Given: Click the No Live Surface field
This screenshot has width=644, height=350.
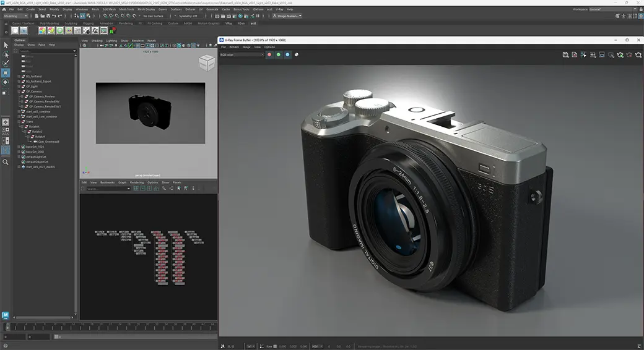Looking at the screenshot, I should (153, 16).
